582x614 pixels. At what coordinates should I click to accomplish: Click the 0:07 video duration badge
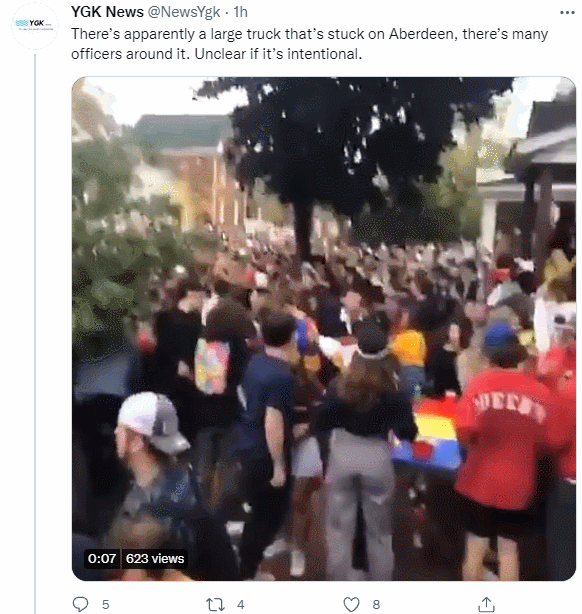102,558
